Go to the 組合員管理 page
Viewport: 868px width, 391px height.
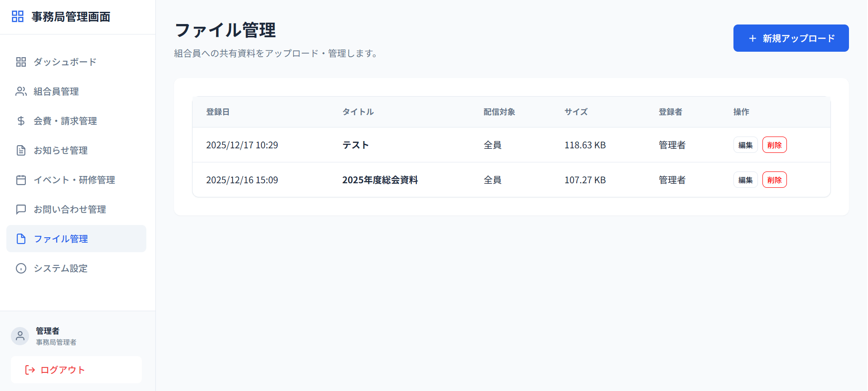(56, 92)
